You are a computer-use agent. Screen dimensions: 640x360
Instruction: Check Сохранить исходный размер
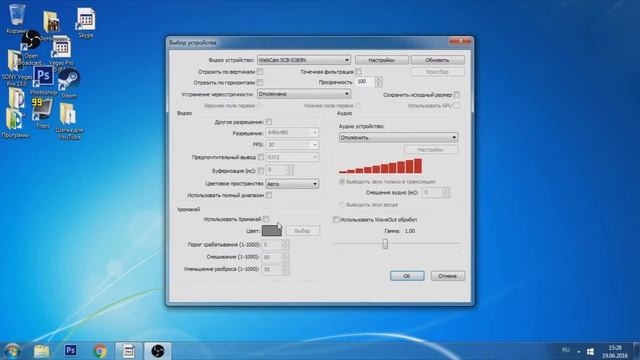(x=456, y=95)
